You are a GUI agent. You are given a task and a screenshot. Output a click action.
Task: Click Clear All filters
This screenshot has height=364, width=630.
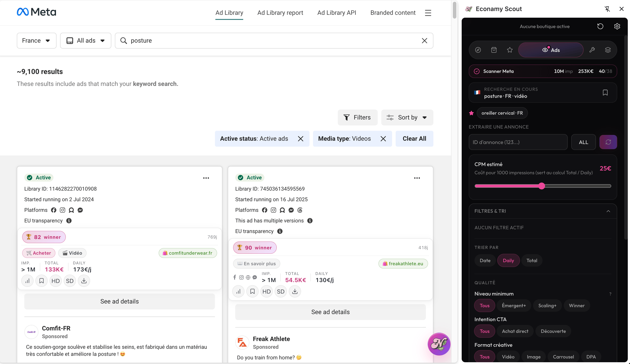(414, 139)
